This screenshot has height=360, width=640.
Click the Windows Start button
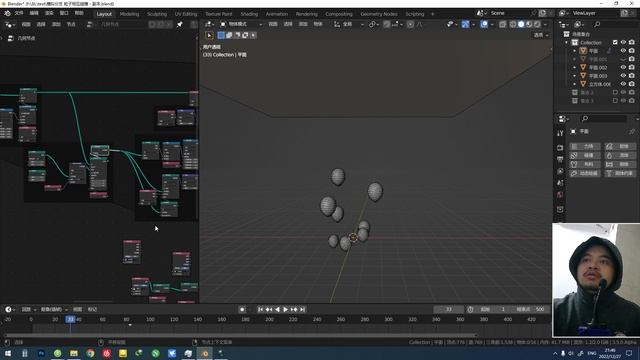click(8, 353)
